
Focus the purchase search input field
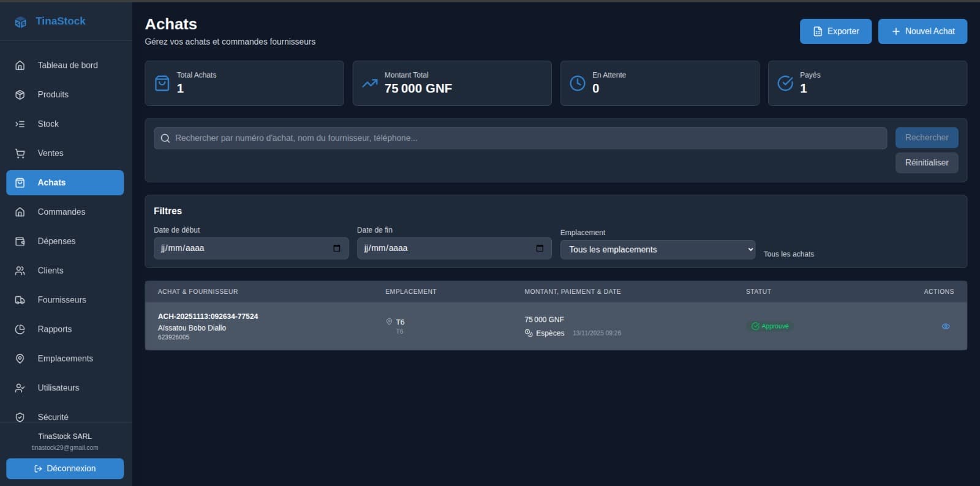click(520, 138)
